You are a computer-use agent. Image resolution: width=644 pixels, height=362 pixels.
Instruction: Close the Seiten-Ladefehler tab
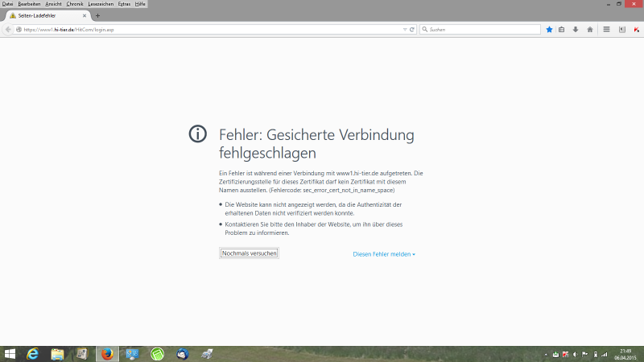pyautogui.click(x=85, y=15)
